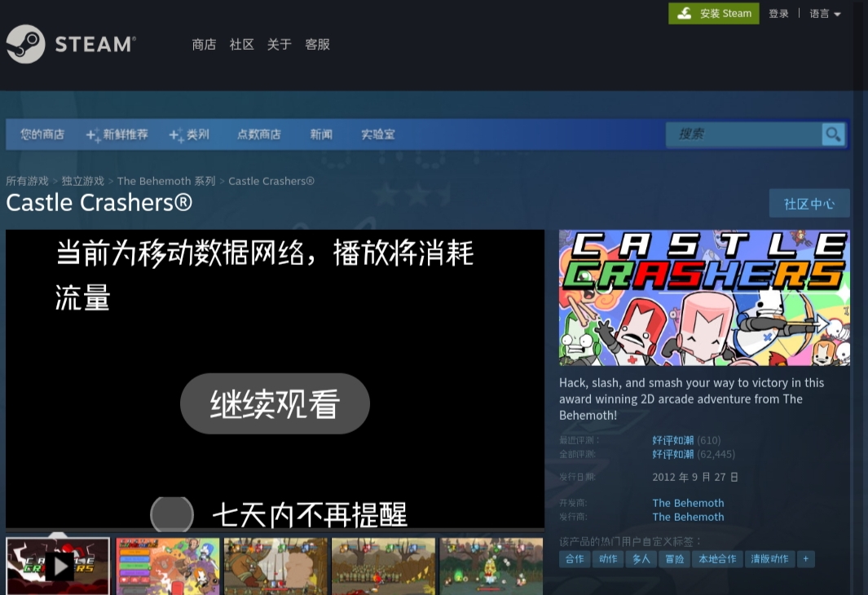Click 所有游戏 breadcrumb link
868x595 pixels.
[x=27, y=181]
